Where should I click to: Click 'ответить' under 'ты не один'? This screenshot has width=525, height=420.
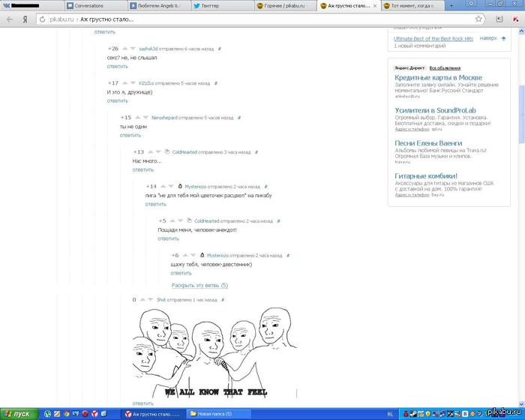coord(130,135)
